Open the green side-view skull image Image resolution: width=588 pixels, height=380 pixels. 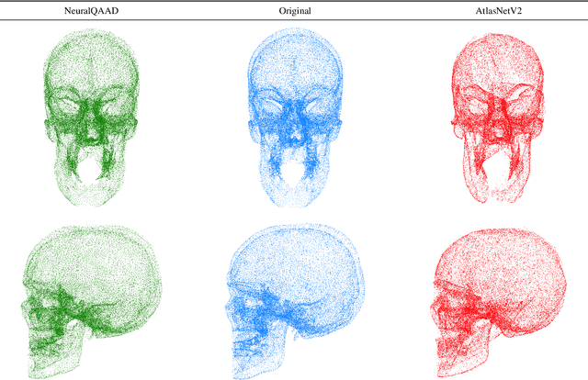[92, 302]
